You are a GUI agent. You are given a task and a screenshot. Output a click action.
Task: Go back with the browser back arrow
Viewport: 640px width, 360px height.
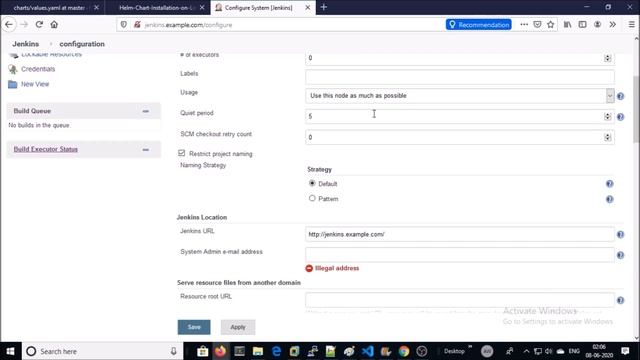(x=9, y=25)
